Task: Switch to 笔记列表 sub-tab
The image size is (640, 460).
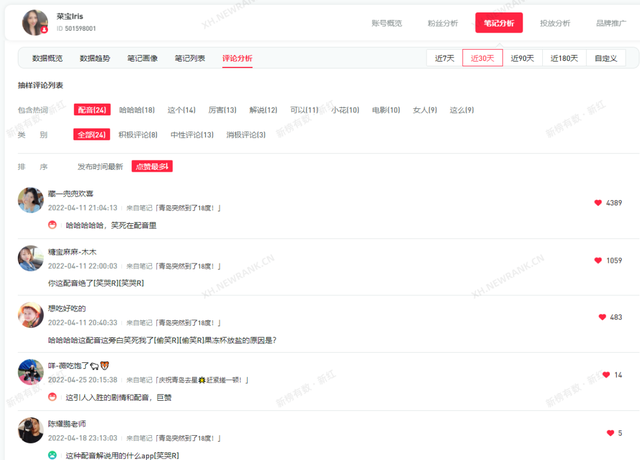Action: pyautogui.click(x=190, y=58)
